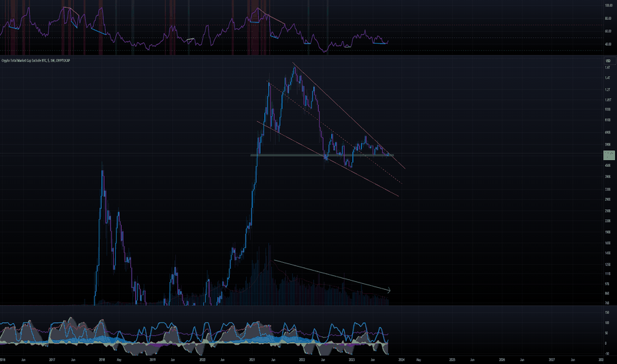Image resolution: width=617 pixels, height=364 pixels.
Task: Click the 150 level on bottom oscillator scale
Action: (x=607, y=312)
